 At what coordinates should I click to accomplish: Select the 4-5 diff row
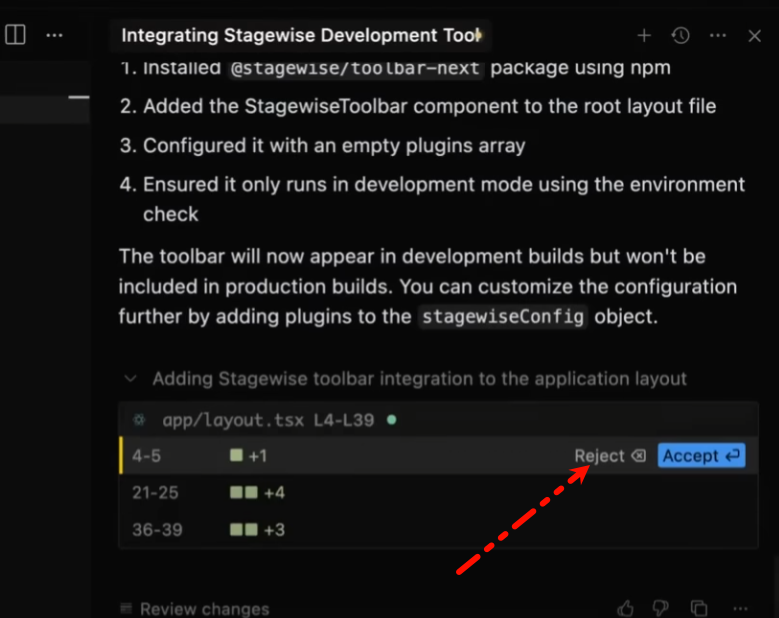[x=438, y=456]
